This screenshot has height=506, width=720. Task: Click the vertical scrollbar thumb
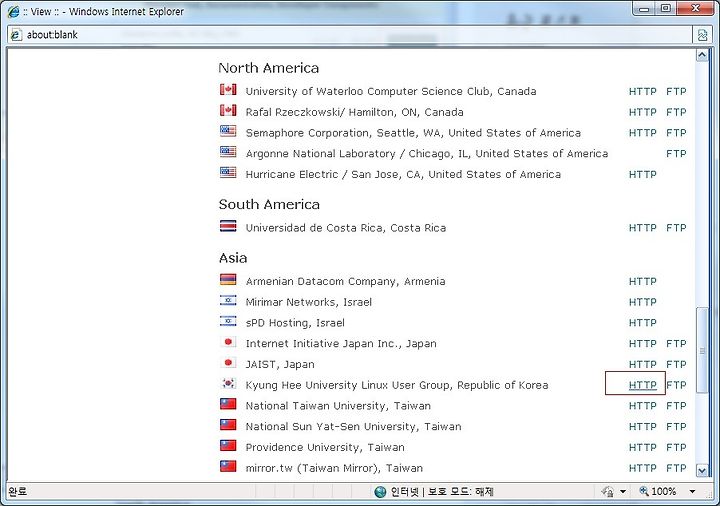point(702,350)
